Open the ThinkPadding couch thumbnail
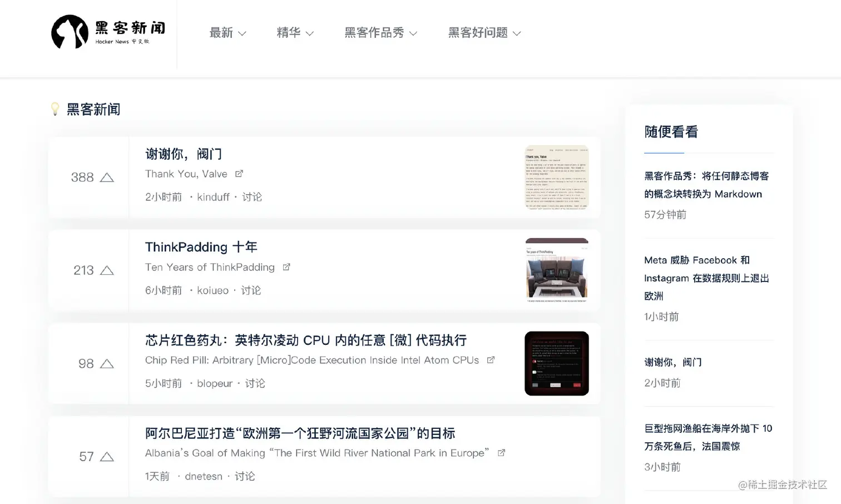The width and height of the screenshot is (841, 504). (557, 270)
